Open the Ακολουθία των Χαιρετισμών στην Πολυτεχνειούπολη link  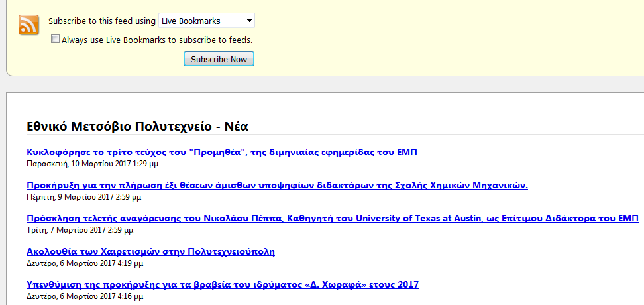[151, 251]
